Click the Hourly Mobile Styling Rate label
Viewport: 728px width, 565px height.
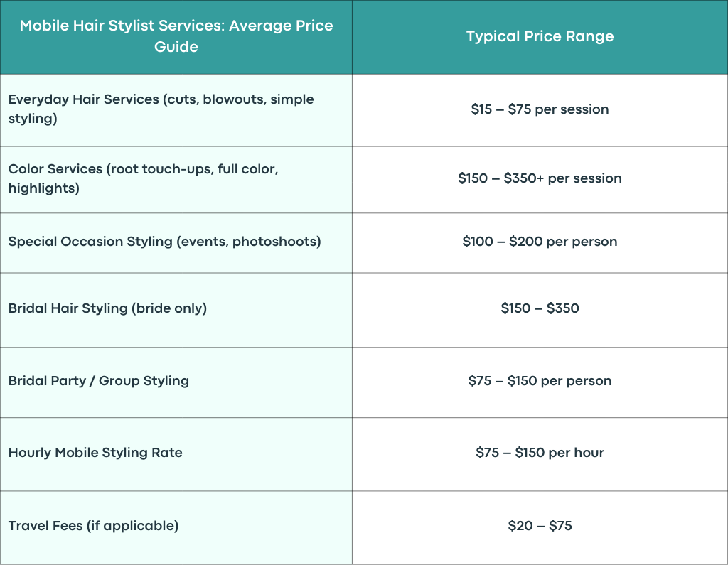click(x=95, y=453)
